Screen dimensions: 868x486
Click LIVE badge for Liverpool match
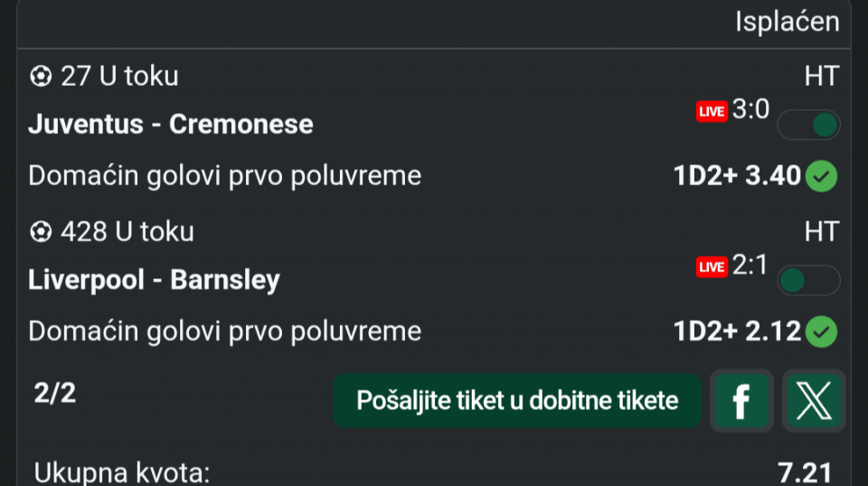click(712, 266)
